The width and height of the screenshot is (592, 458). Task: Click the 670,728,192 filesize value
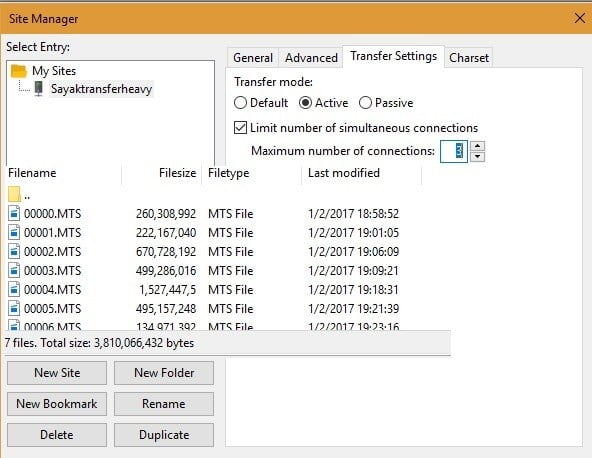[166, 252]
